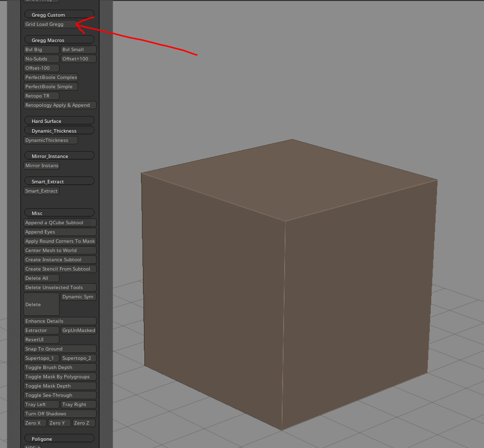484x448 pixels.
Task: Zero out the Z axis with Zero Z
Action: pyautogui.click(x=83, y=423)
